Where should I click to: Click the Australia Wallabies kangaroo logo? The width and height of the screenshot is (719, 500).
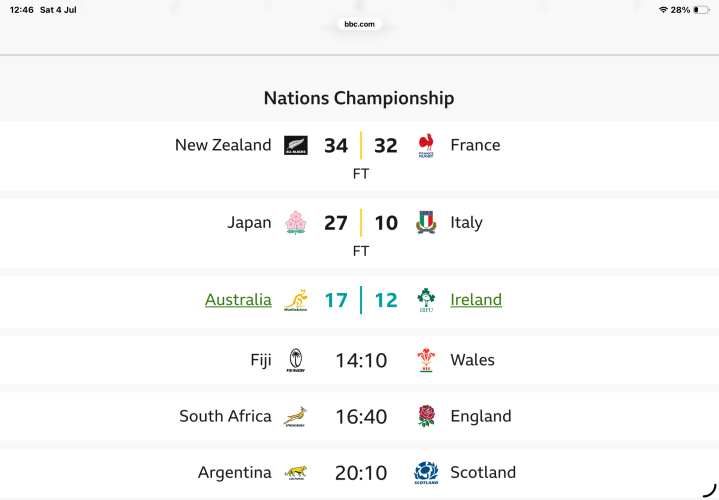[296, 300]
